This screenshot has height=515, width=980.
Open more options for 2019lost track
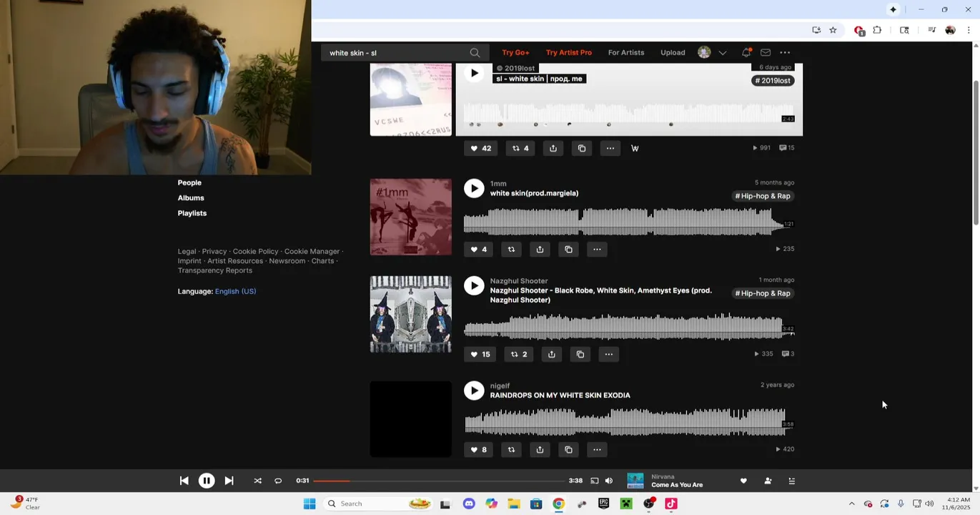610,148
